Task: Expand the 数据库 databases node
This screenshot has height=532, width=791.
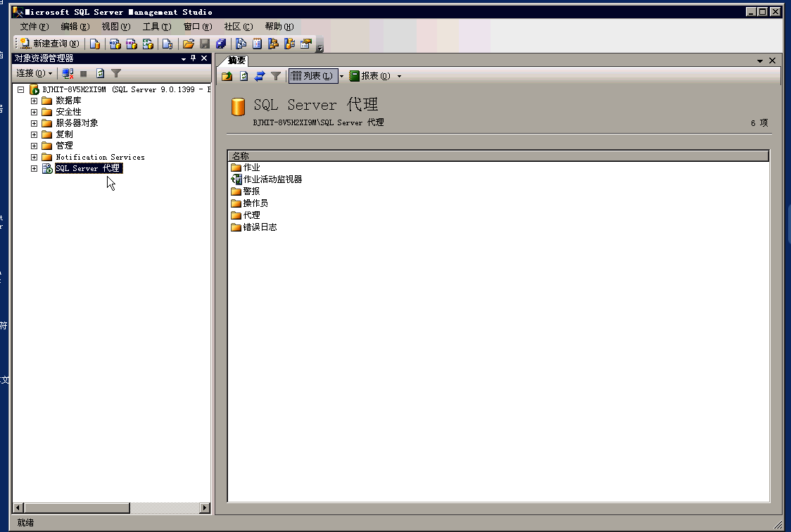Action: [34, 101]
